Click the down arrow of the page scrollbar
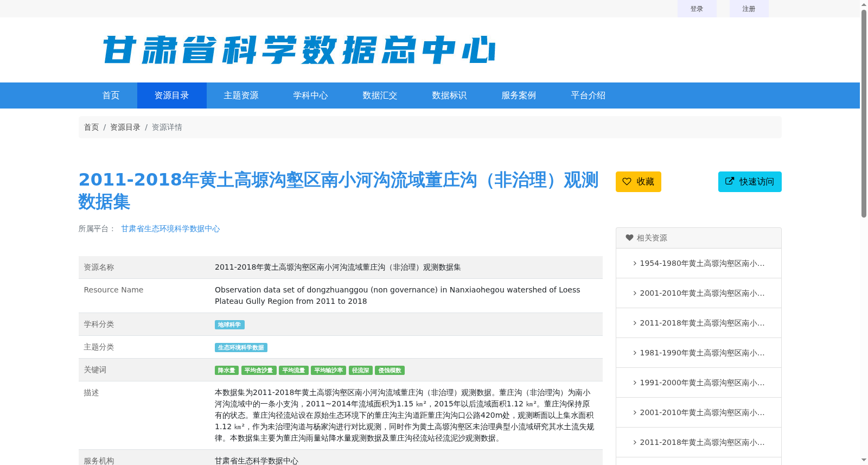868x465 pixels. pos(864,460)
